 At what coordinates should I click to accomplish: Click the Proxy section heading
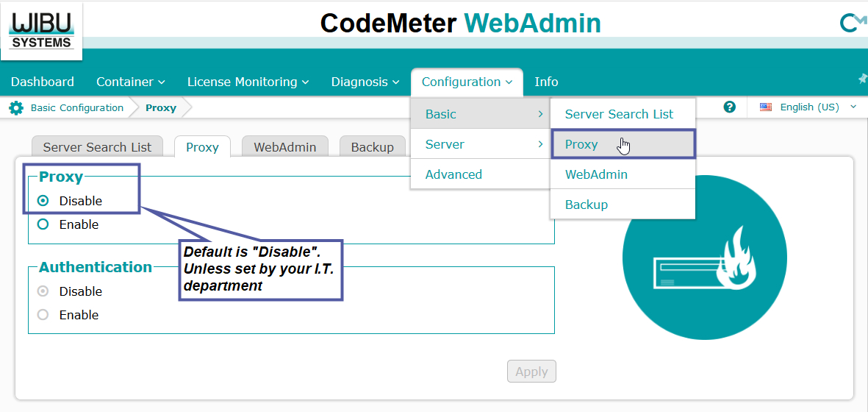(61, 177)
